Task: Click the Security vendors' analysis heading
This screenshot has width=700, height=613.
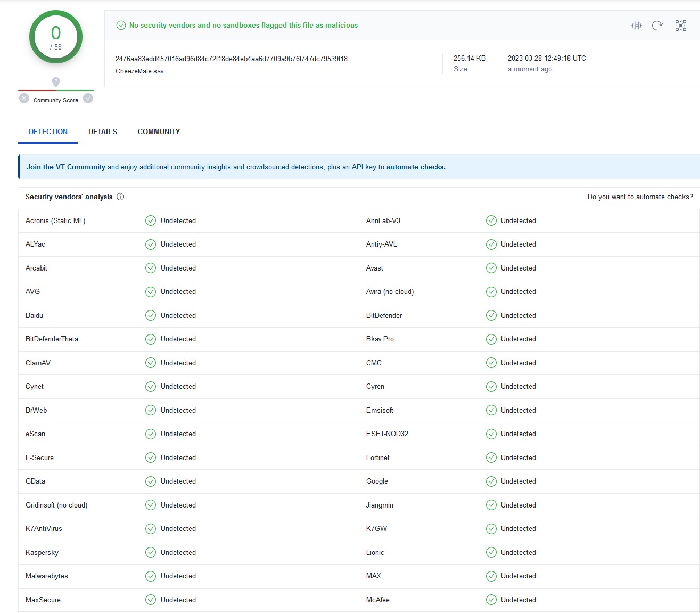Action: pos(69,197)
